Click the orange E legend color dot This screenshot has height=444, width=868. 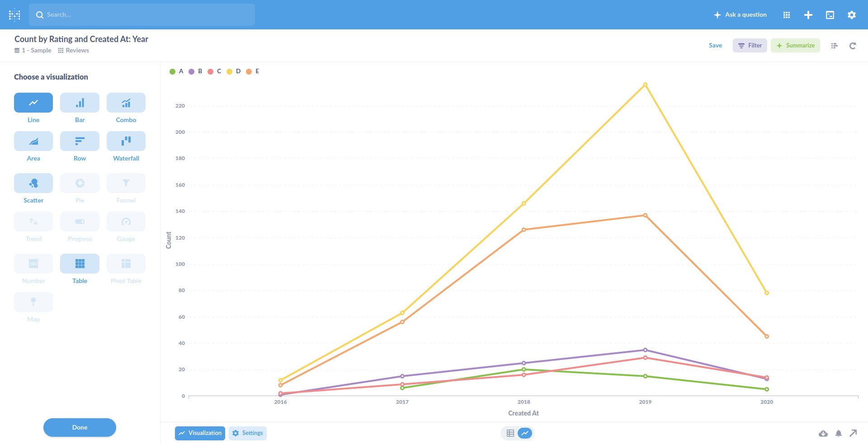[249, 71]
